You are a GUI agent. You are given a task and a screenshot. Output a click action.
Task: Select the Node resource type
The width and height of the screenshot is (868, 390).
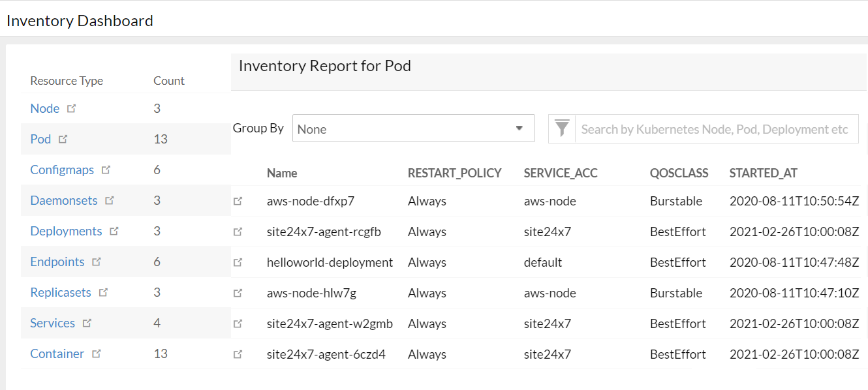[x=44, y=108]
